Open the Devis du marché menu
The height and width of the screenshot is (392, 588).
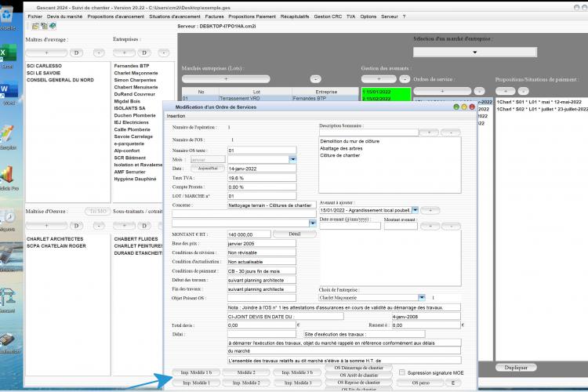coord(64,16)
